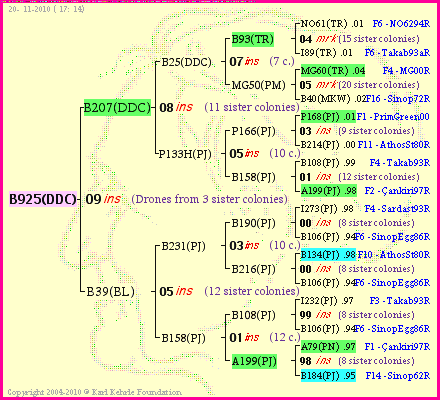The image size is (440, 400).
Task: Click '05 ins' 12 sister colonies text
Action: pos(229,291)
